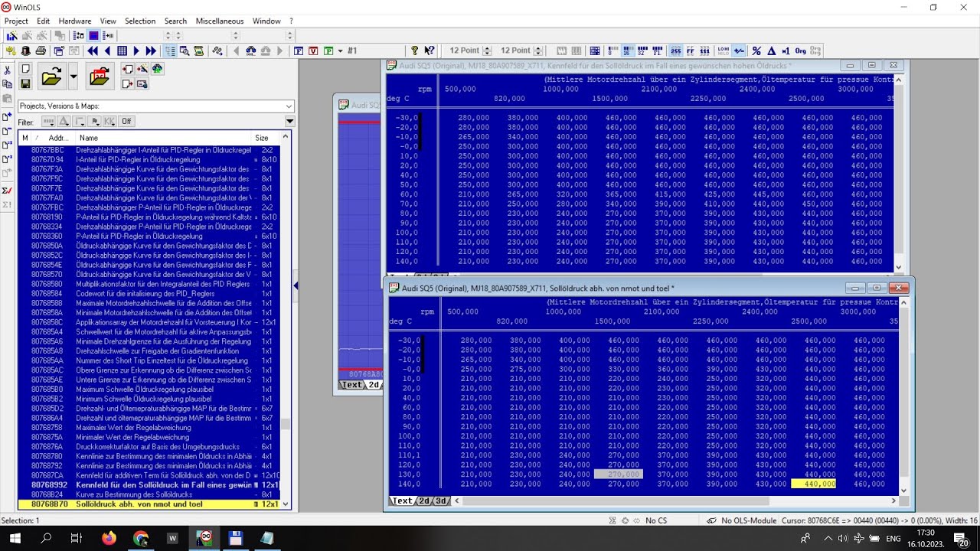Click the Org original values icon
Viewport: 980px width, 551px height.
pyautogui.click(x=800, y=51)
